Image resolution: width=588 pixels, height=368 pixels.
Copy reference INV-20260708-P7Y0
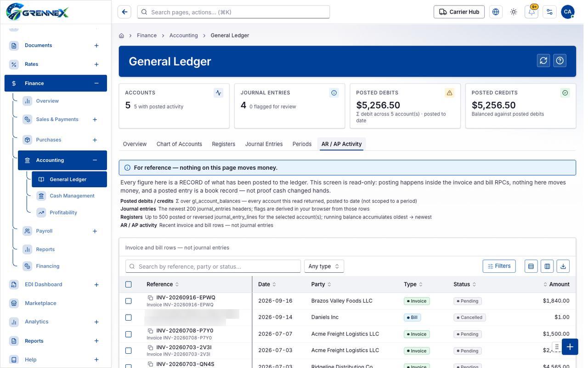150,331
